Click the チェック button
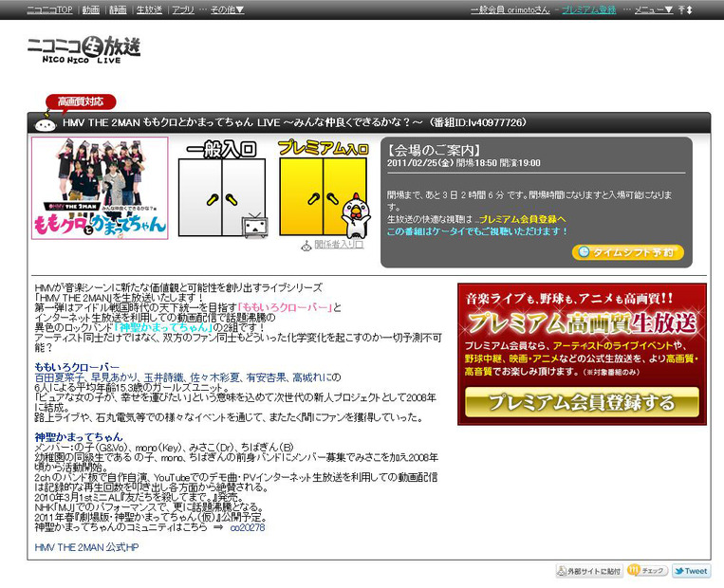 click(x=647, y=571)
